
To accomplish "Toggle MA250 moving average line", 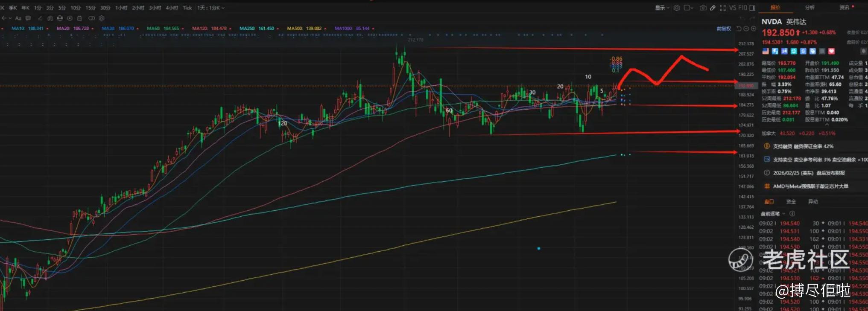I will pyautogui.click(x=257, y=29).
